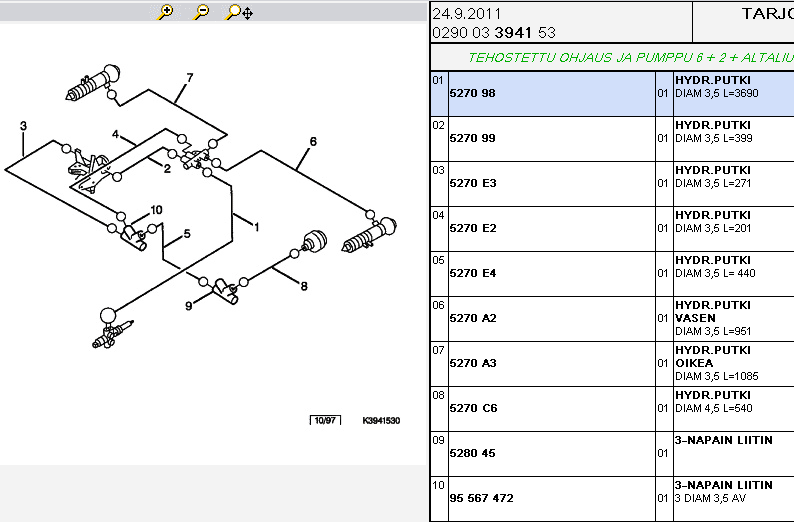Click callout number 3 in the diagram
Image resolution: width=794 pixels, height=522 pixels.
[x=23, y=126]
